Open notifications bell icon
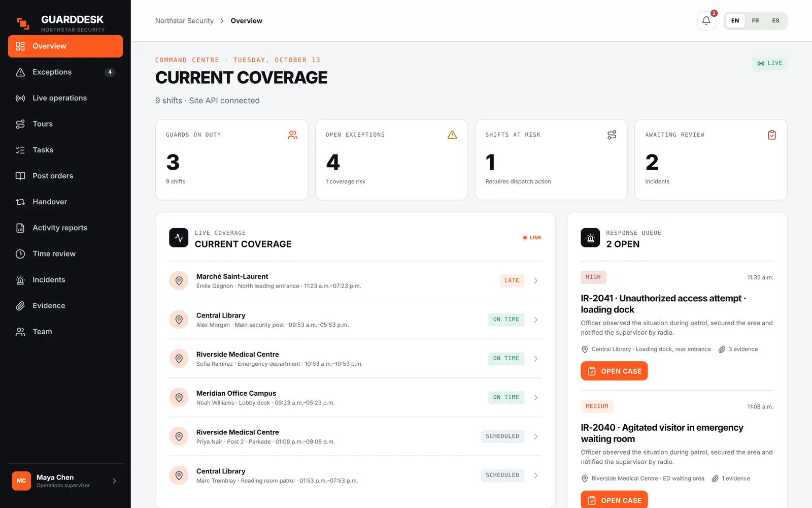 coord(706,21)
